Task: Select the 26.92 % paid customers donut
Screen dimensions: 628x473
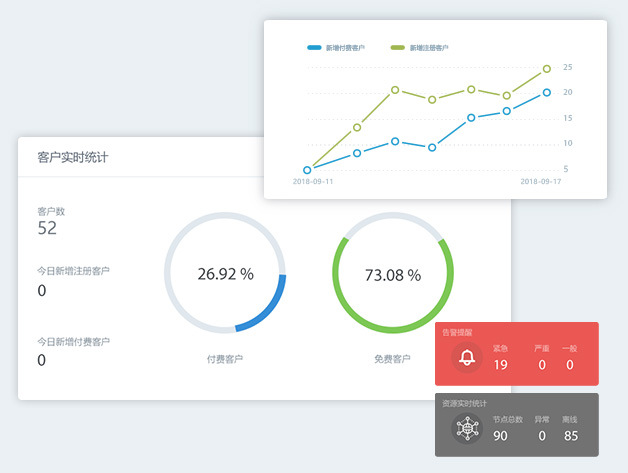Action: 225,274
